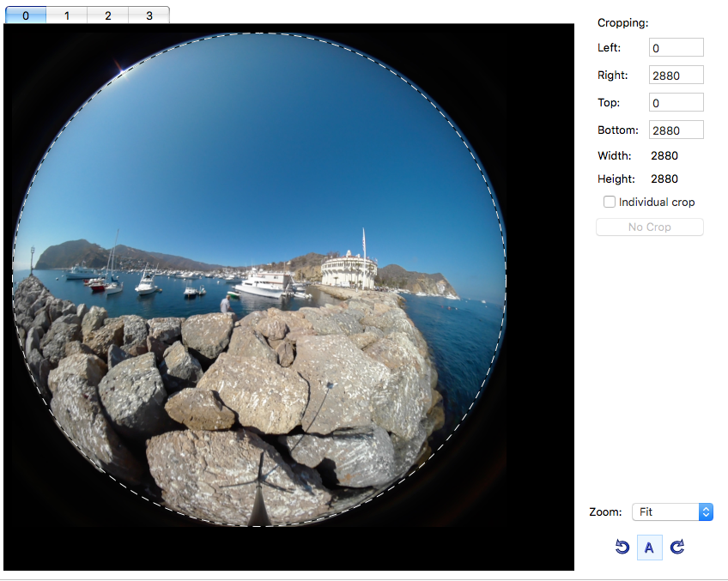
Task: Click the Width value 2880
Action: tap(664, 156)
